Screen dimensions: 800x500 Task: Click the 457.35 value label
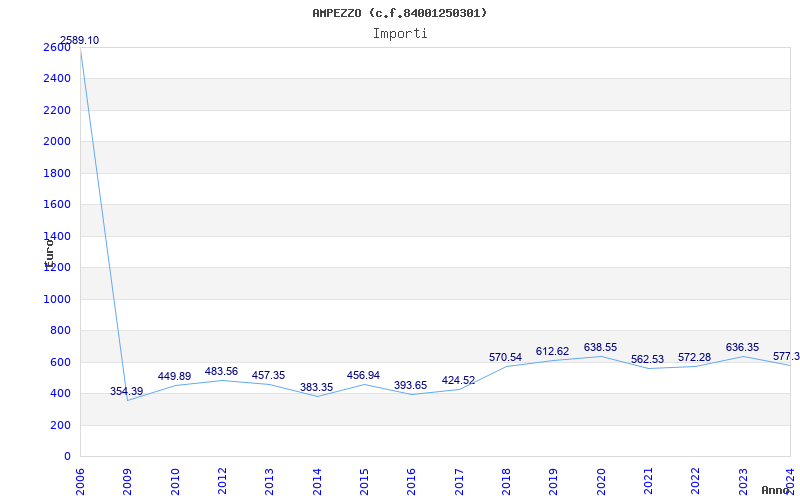[x=268, y=376]
